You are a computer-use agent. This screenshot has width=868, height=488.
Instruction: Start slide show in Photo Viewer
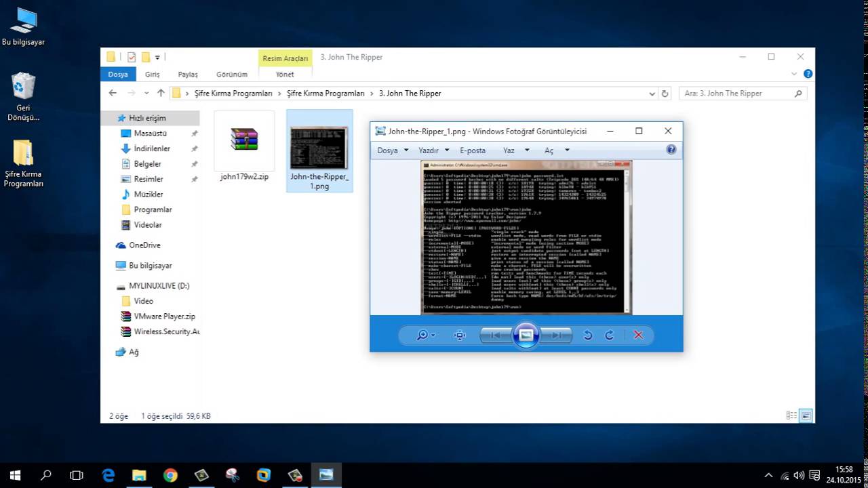point(526,335)
